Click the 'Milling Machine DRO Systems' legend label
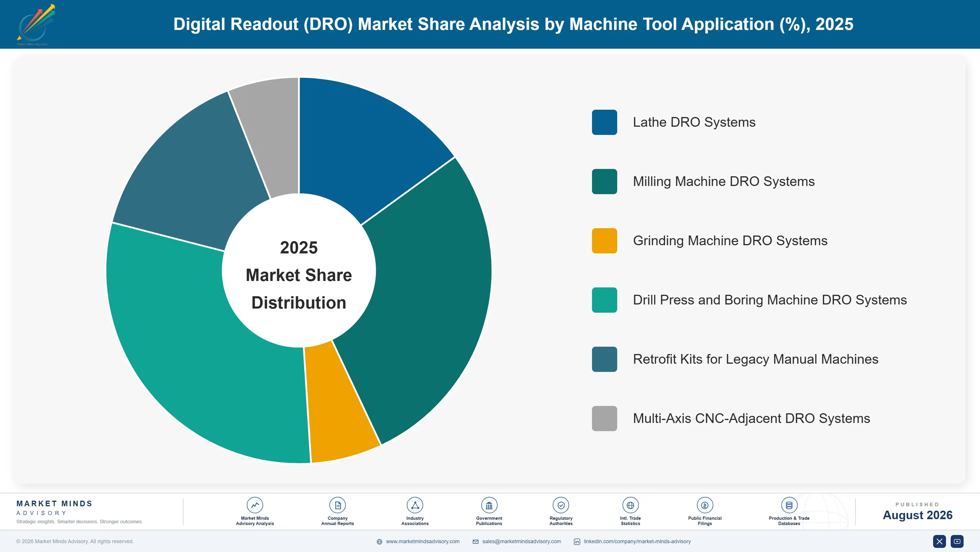 click(x=724, y=182)
